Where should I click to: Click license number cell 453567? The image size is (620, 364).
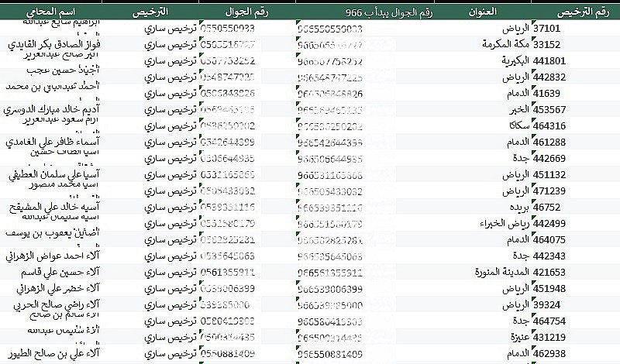549,109
